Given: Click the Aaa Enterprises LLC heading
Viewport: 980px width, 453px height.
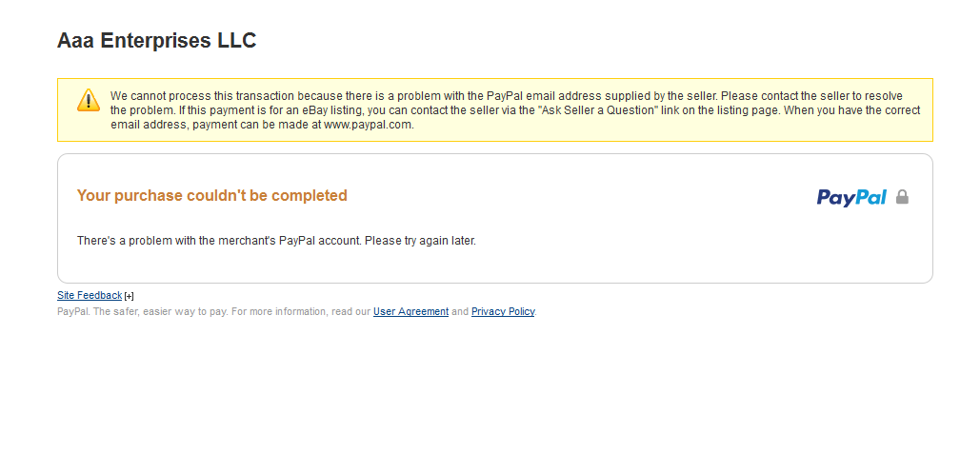Looking at the screenshot, I should pyautogui.click(x=156, y=41).
